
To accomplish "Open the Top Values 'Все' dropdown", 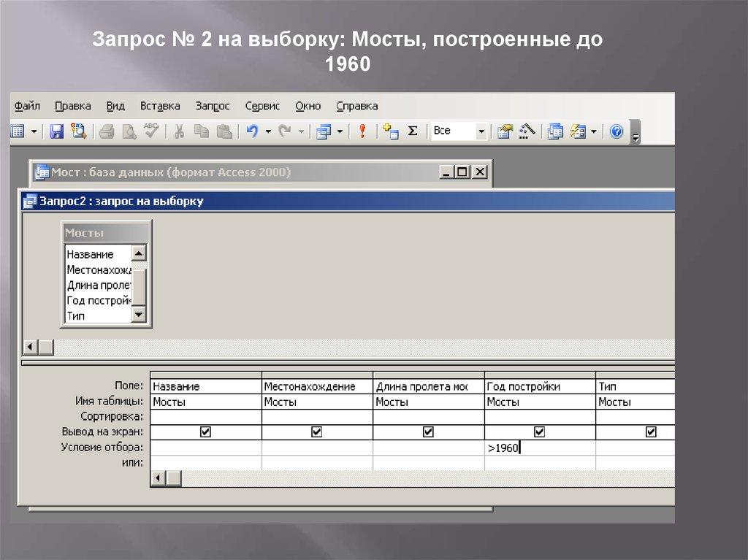I will pos(481,131).
